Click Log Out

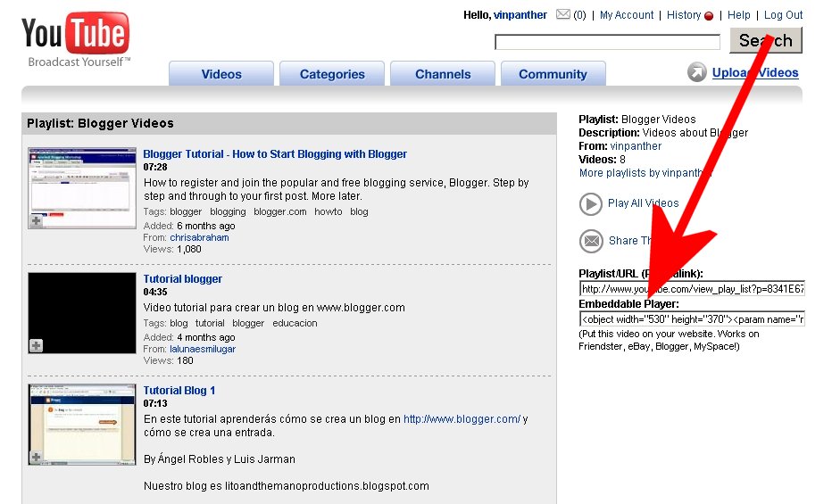coord(783,15)
